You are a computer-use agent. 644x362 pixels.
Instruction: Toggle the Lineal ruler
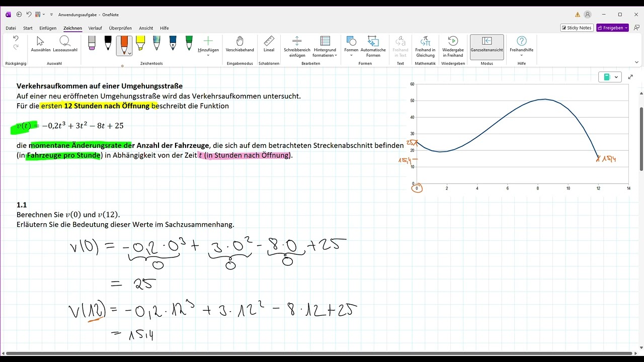click(x=269, y=44)
